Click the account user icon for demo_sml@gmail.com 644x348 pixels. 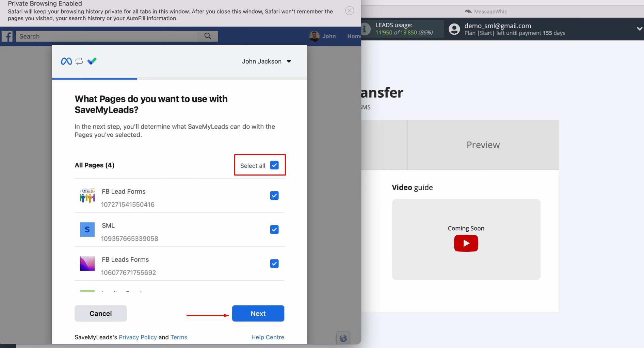454,29
